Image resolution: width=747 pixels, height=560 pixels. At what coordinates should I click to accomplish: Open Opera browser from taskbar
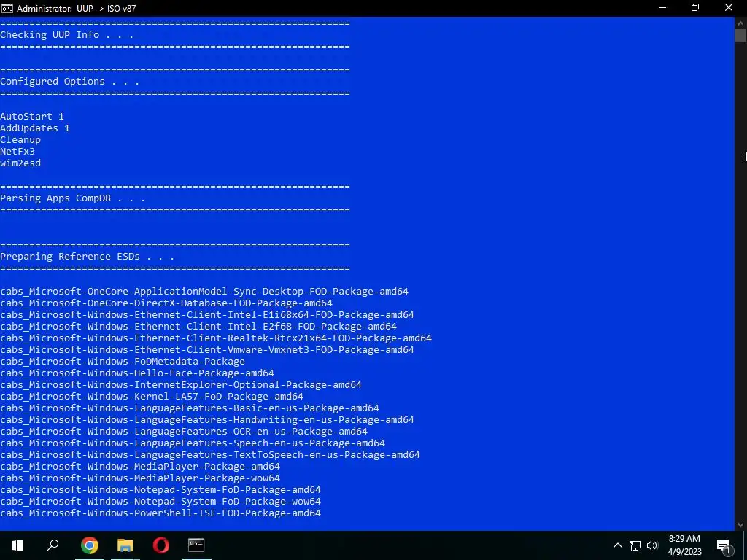(x=161, y=545)
